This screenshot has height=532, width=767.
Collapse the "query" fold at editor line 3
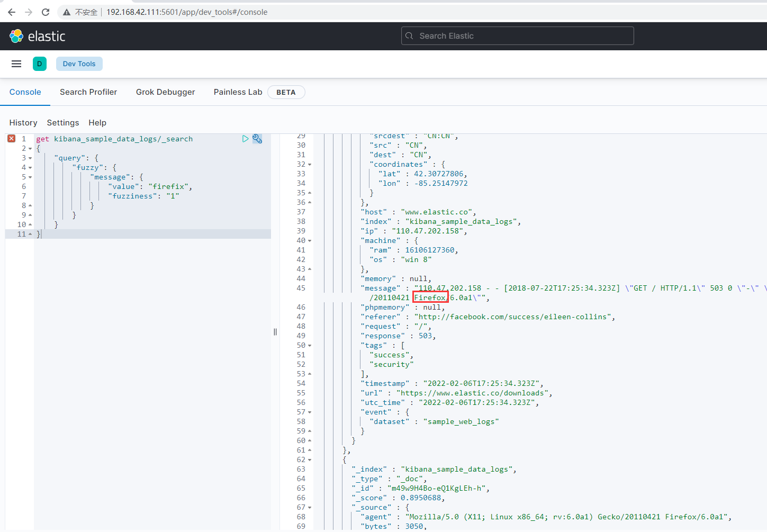[30, 158]
